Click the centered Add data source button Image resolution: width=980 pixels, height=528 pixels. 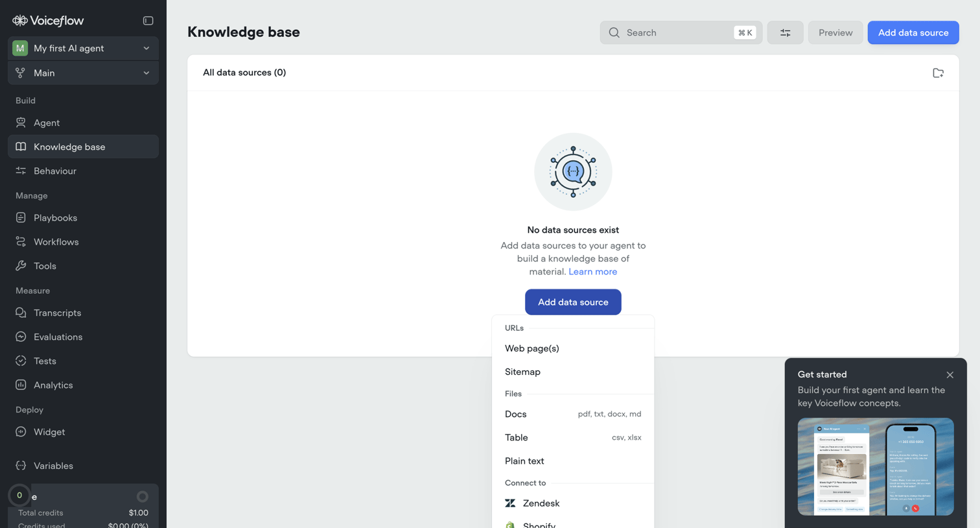573,302
